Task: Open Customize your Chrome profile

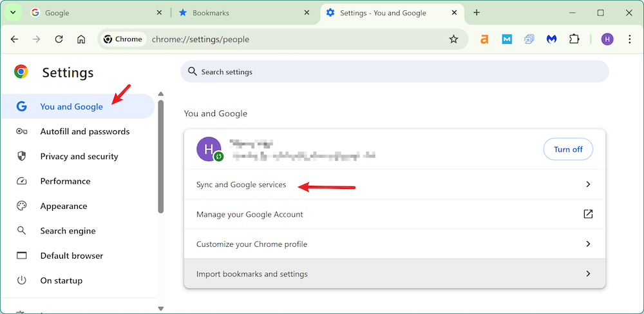Action: point(395,244)
